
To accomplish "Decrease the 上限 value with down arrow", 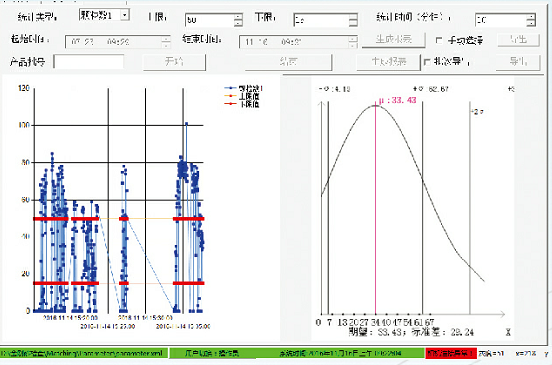I will (x=238, y=23).
